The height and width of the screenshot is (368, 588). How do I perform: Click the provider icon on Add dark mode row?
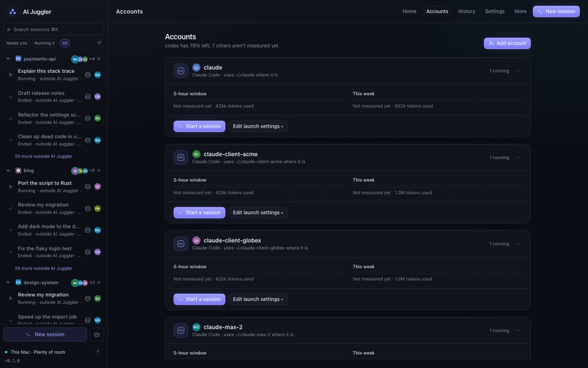click(88, 230)
